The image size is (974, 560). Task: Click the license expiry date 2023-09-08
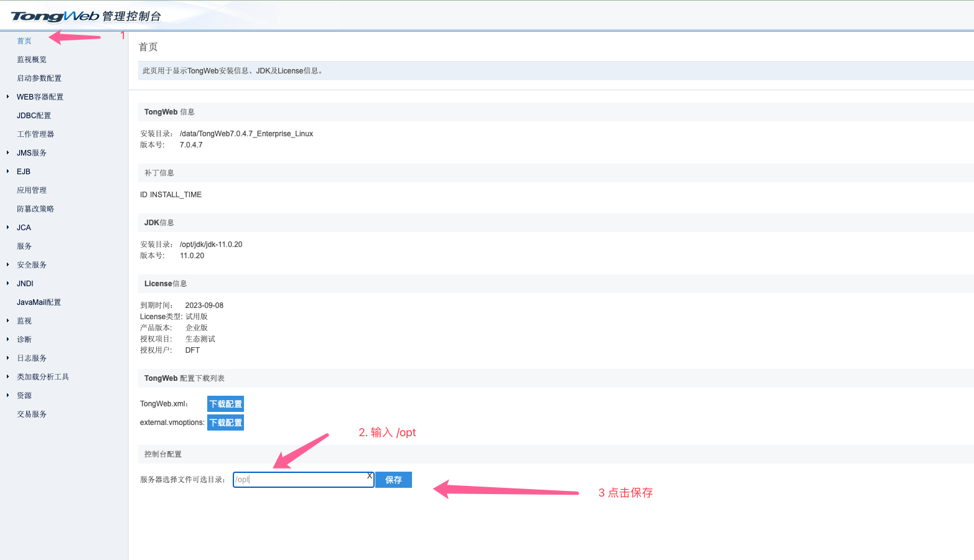pyautogui.click(x=204, y=306)
